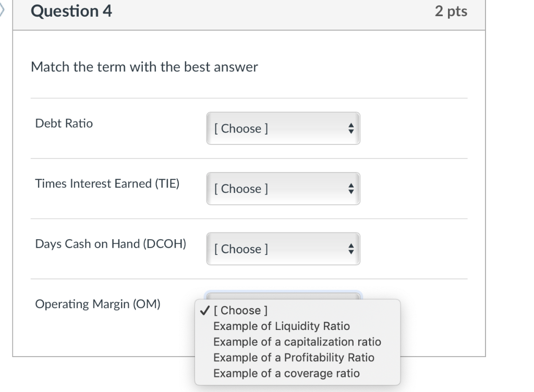Screen dimensions: 534x392
Task: Select 'Example of a Profitability Ratio' option
Action: pyautogui.click(x=293, y=358)
